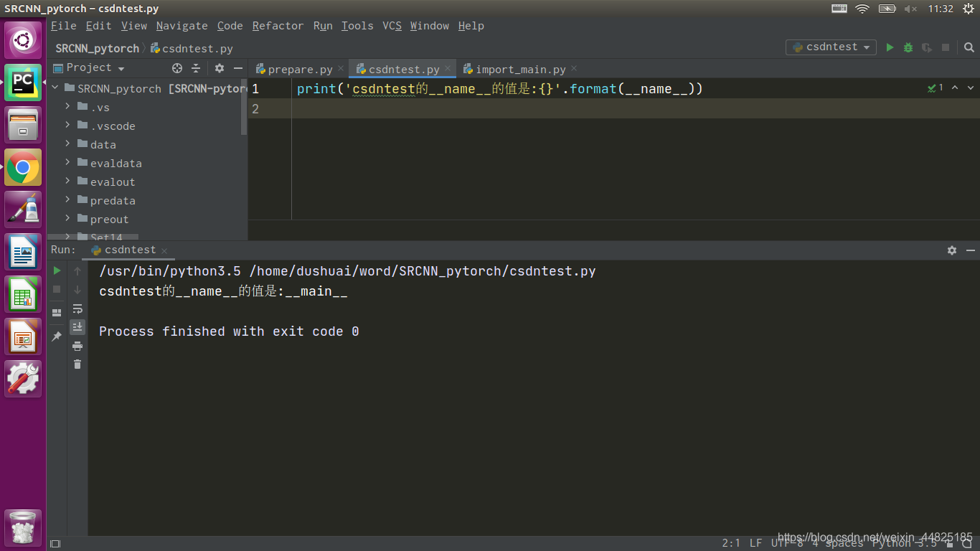Click SRCNN_pytorch in the breadcrumb bar
This screenshot has width=980, height=551.
pyautogui.click(x=97, y=48)
